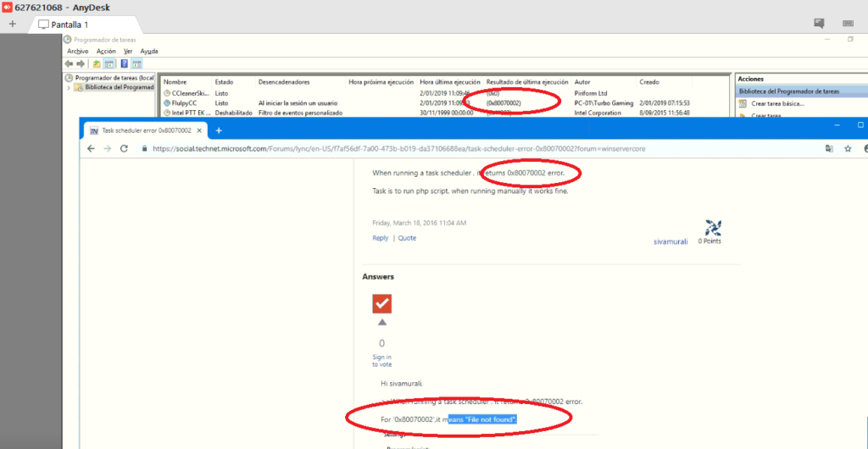Toggle the action pane toolbar icon
868x449 pixels.
(136, 64)
